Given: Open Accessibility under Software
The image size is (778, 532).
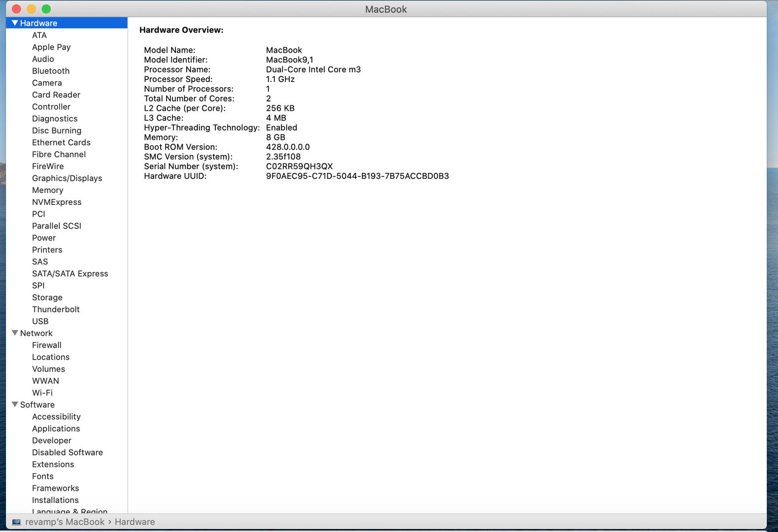Looking at the screenshot, I should [56, 417].
